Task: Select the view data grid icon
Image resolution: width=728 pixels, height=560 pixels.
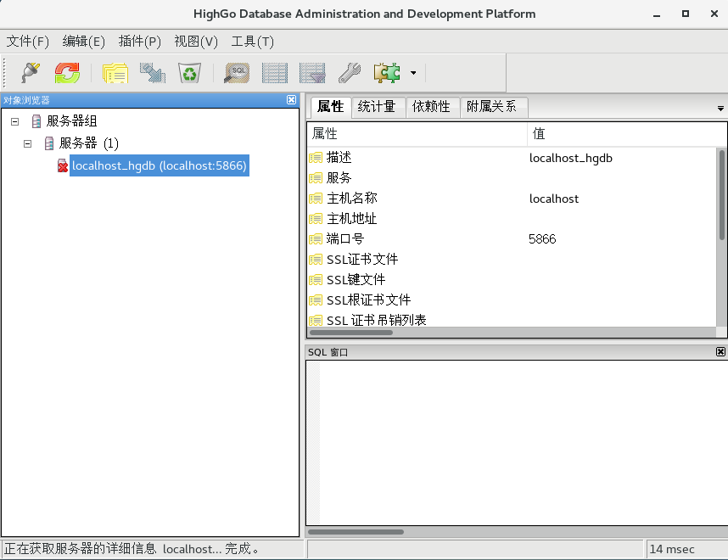Action: 273,72
